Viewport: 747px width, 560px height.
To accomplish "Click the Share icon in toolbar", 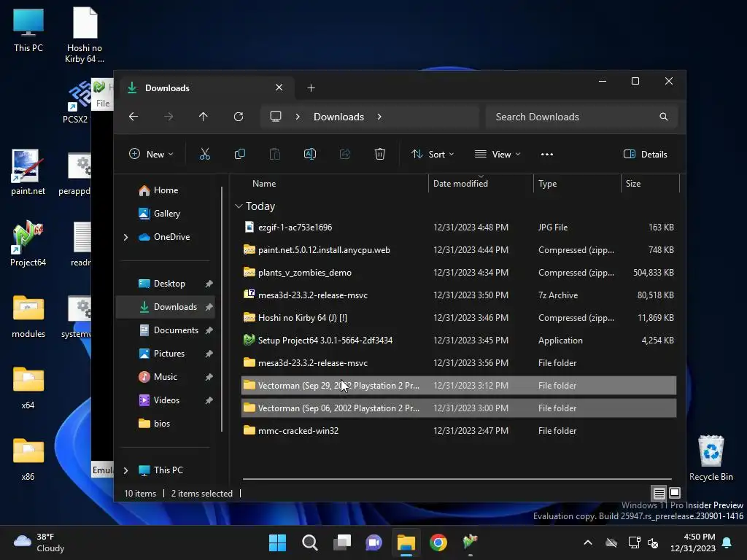I will (x=345, y=155).
